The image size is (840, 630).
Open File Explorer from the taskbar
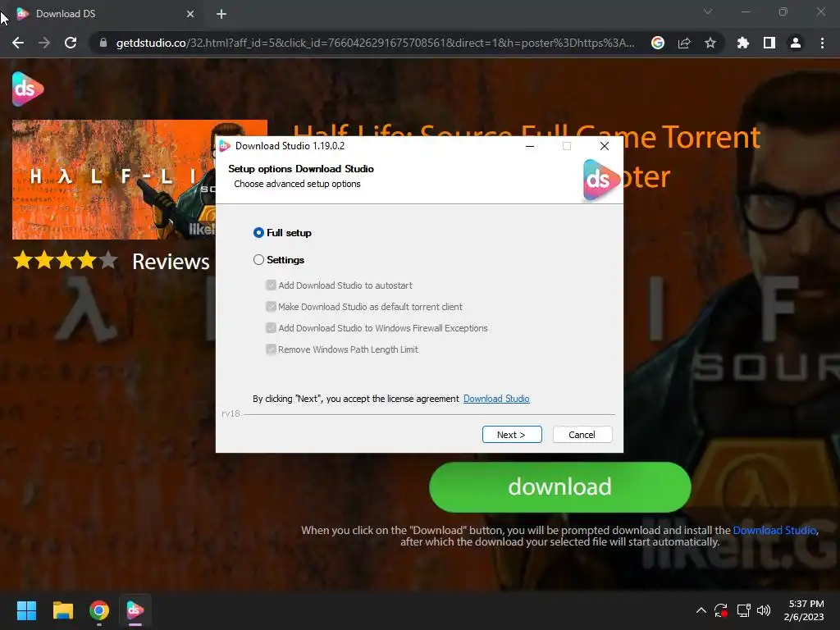pyautogui.click(x=62, y=610)
